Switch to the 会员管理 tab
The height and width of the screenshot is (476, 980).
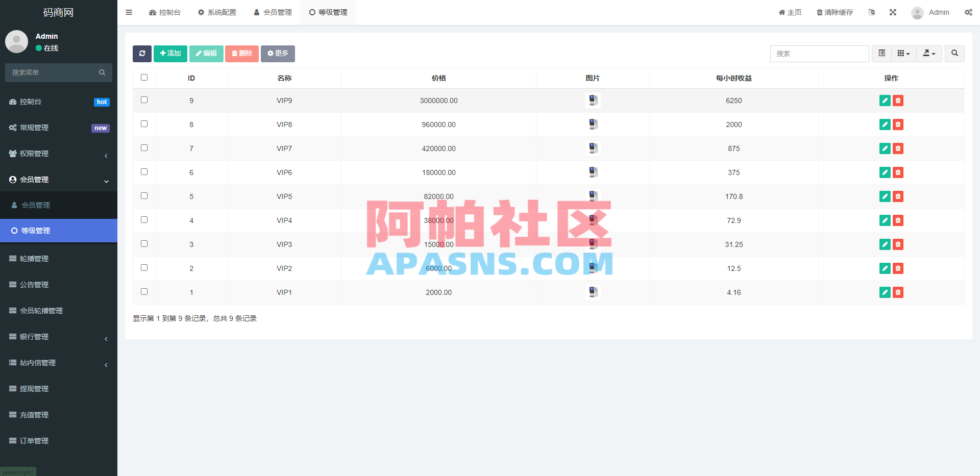click(x=272, y=12)
